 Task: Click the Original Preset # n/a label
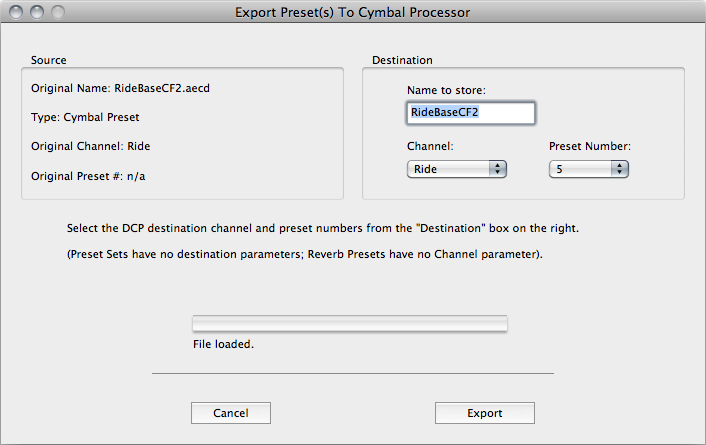tap(95, 175)
